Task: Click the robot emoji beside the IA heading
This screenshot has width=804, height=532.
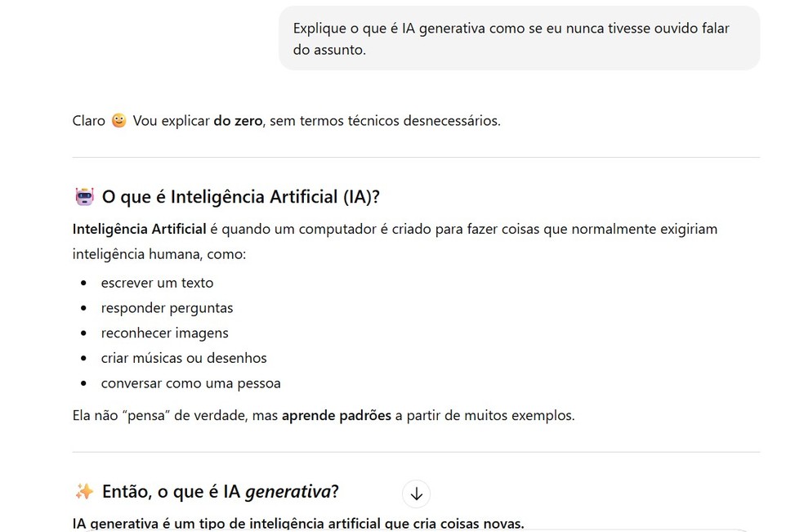Action: coord(84,197)
